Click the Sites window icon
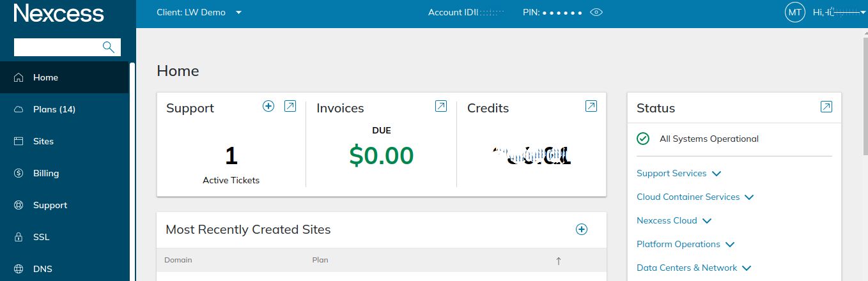 pyautogui.click(x=19, y=141)
